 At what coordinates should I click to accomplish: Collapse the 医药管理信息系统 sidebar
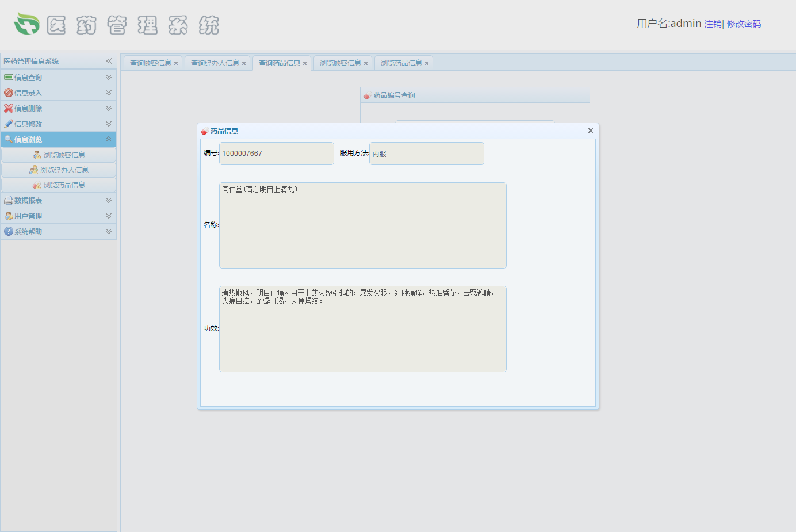pyautogui.click(x=109, y=61)
